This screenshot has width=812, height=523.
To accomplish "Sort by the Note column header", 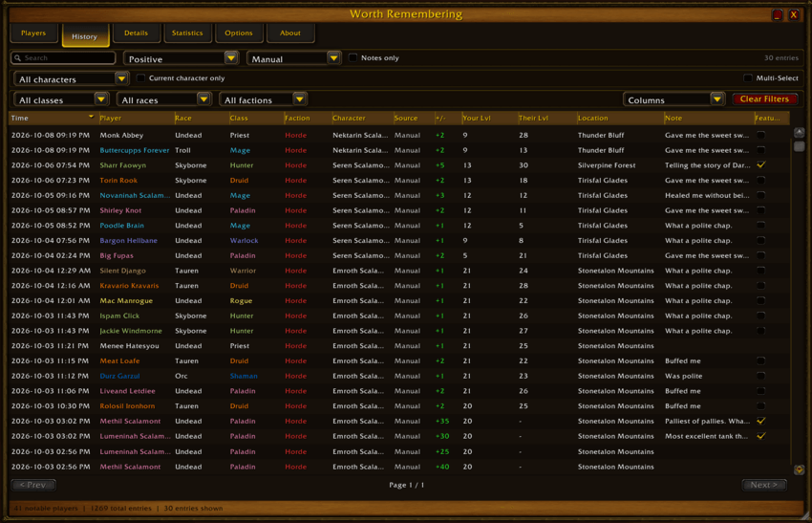I will tap(709, 119).
